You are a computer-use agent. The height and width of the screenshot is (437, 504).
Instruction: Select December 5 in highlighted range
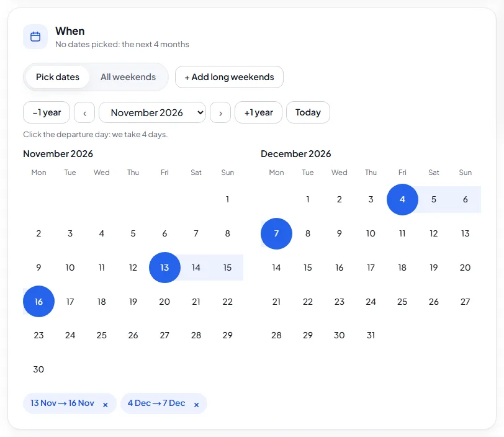pyautogui.click(x=434, y=199)
